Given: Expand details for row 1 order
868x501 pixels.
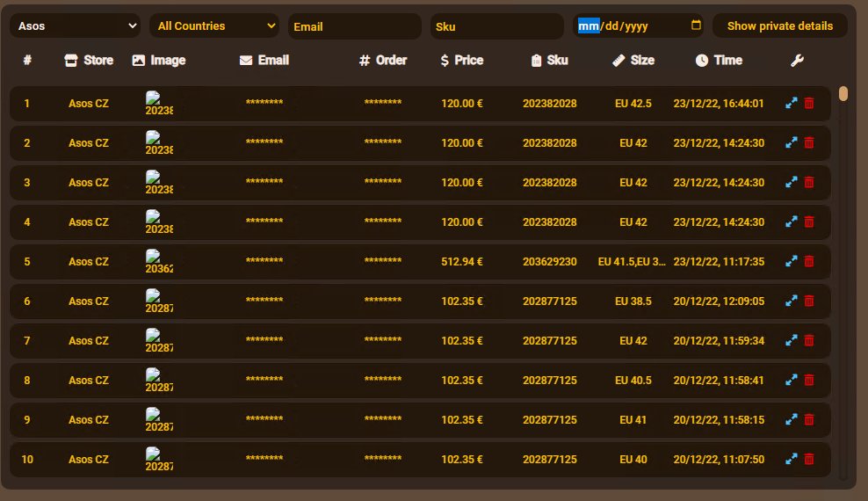Looking at the screenshot, I should (x=791, y=103).
